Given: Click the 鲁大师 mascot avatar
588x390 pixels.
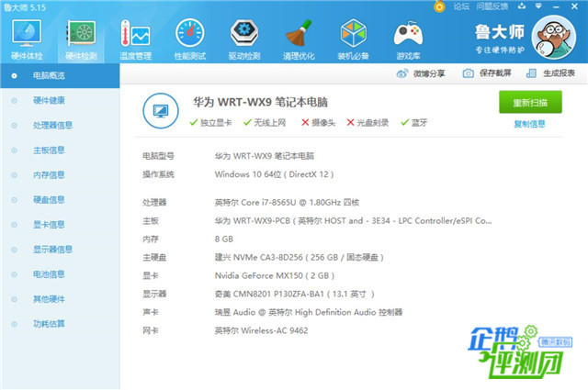Looking at the screenshot, I should 553,38.
